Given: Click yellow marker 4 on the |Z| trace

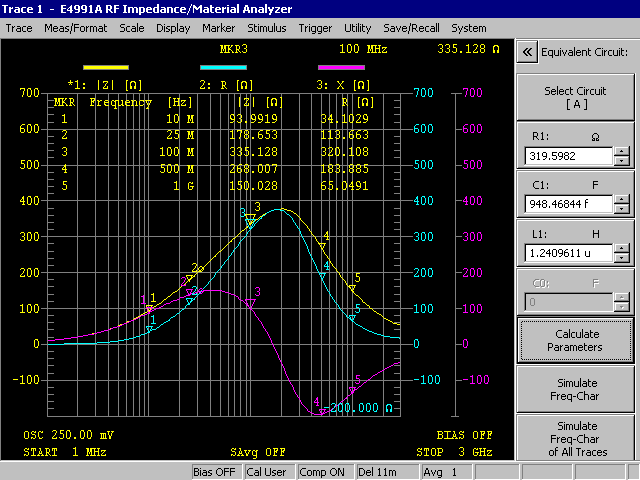Looking at the screenshot, I should click(x=322, y=246).
